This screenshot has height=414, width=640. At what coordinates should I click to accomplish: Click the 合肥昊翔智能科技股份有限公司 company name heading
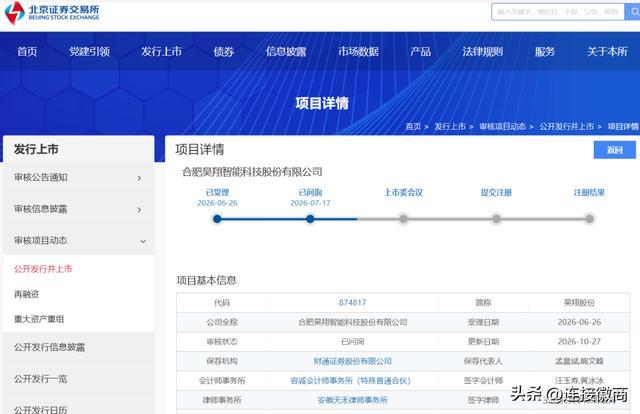click(x=252, y=172)
